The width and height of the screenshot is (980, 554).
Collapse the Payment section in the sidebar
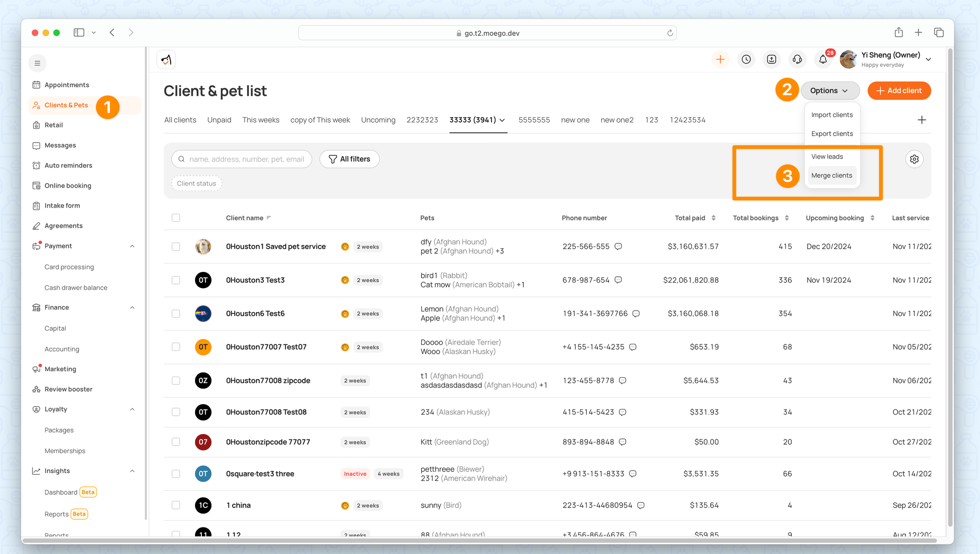coord(132,246)
